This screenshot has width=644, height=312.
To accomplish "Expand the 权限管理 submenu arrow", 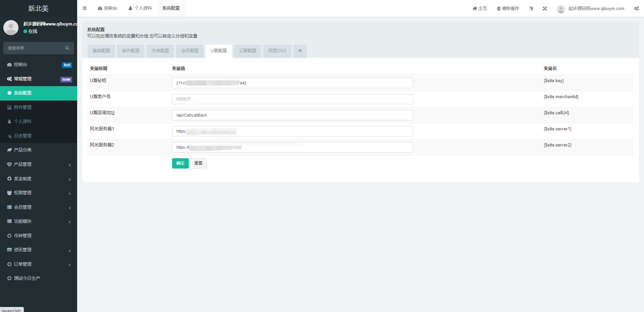I will 70,193.
